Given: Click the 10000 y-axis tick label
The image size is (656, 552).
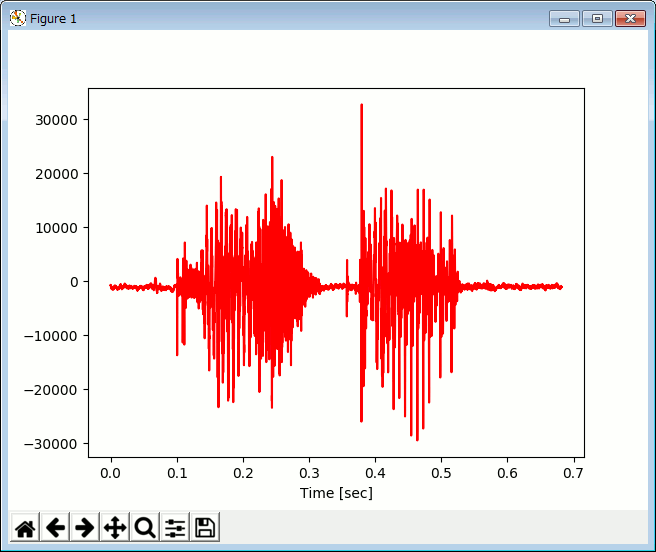Looking at the screenshot, I should pos(57,228).
